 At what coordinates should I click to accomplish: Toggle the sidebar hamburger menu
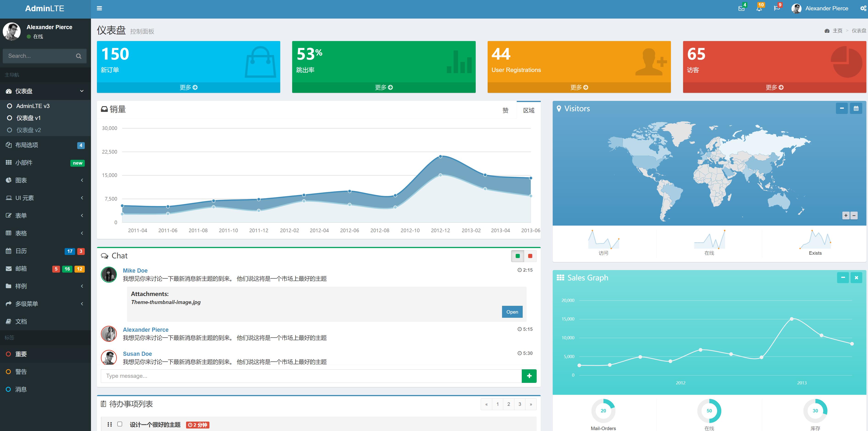click(x=99, y=8)
